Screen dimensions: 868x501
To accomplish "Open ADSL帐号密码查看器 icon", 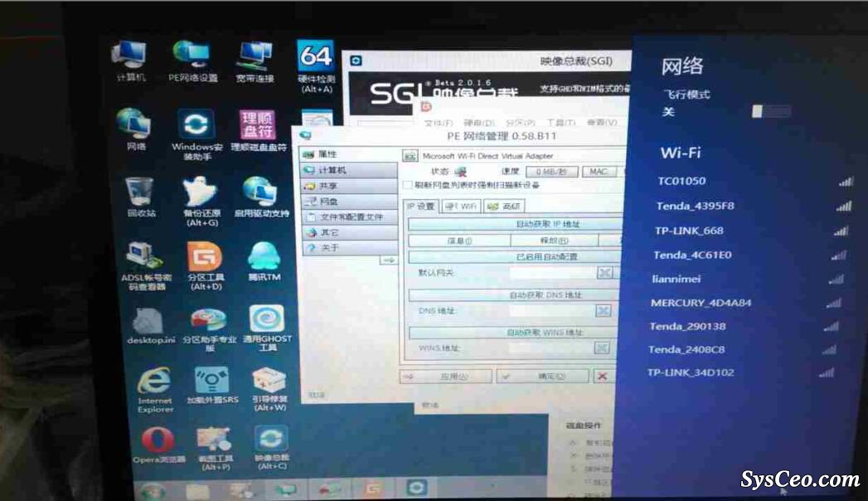I will (146, 265).
